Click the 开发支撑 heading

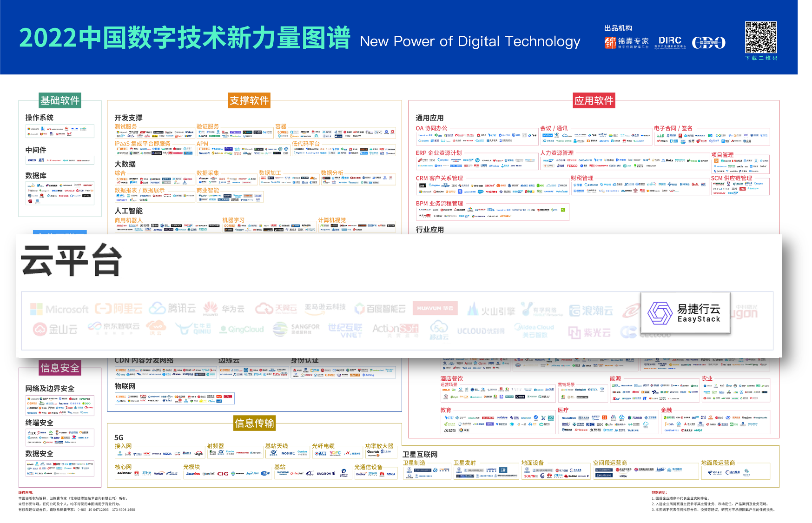(129, 118)
